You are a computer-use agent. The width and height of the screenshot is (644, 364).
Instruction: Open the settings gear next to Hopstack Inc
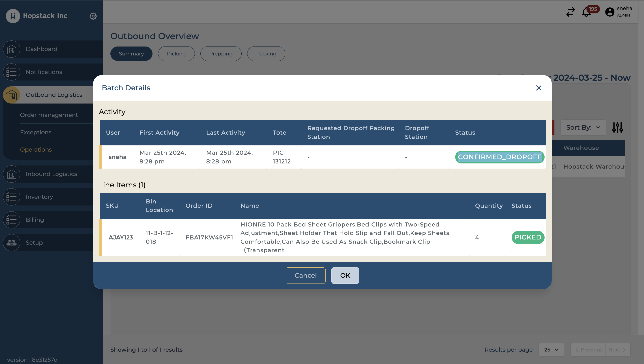[93, 16]
